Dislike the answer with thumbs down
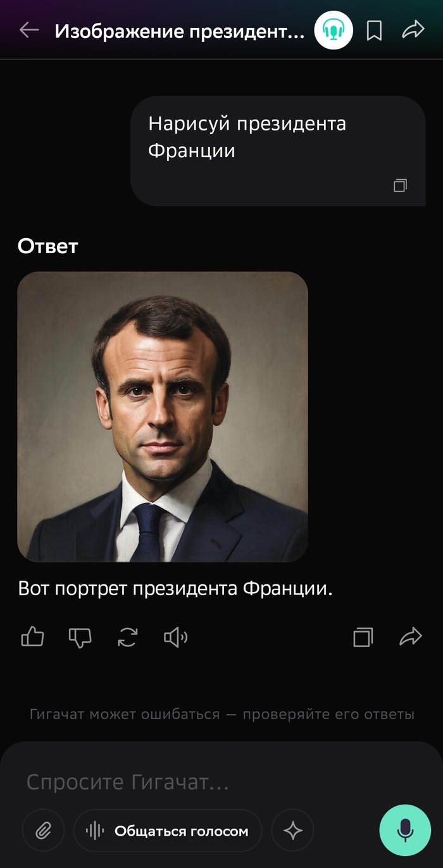 coord(80,637)
